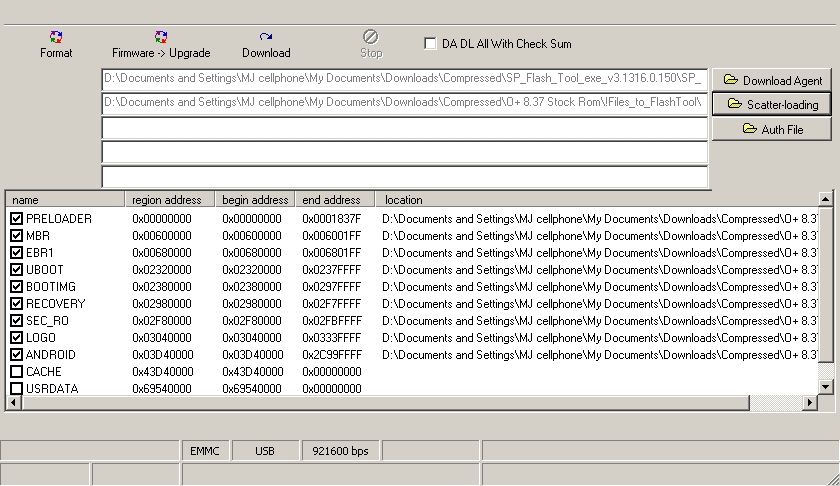Viewport: 840px width, 486px height.
Task: Load a scatter file via Scatter-loading
Action: pyautogui.click(x=772, y=104)
